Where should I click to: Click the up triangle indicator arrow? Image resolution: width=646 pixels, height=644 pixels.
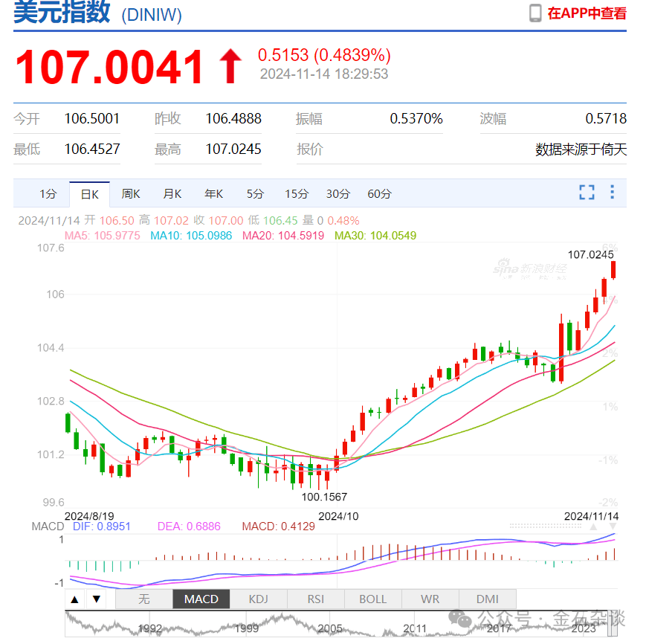coord(74,598)
